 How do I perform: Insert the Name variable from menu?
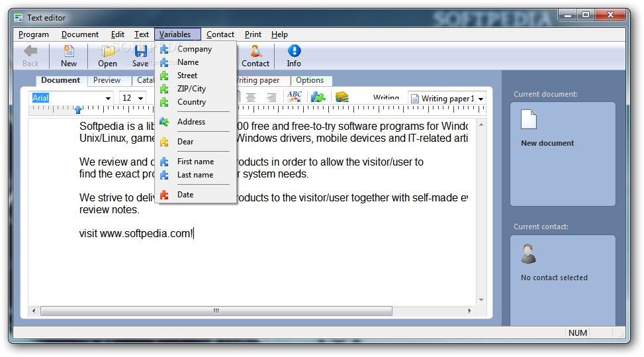(195, 62)
